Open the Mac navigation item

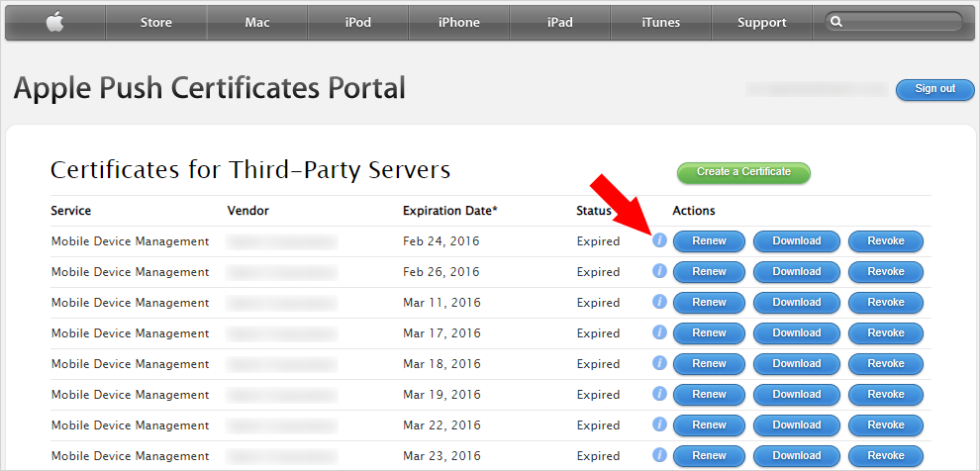pyautogui.click(x=257, y=23)
